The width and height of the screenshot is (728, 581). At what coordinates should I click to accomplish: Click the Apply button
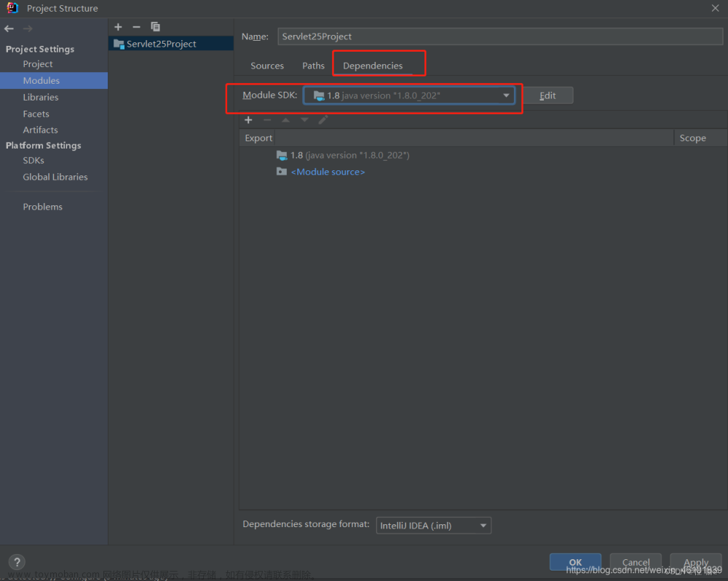click(x=696, y=562)
